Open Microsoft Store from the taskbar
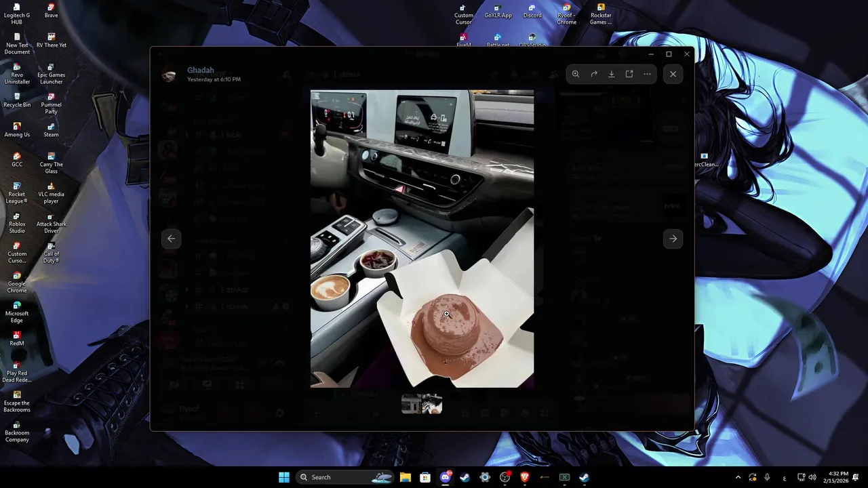This screenshot has height=488, width=868. pos(425,477)
